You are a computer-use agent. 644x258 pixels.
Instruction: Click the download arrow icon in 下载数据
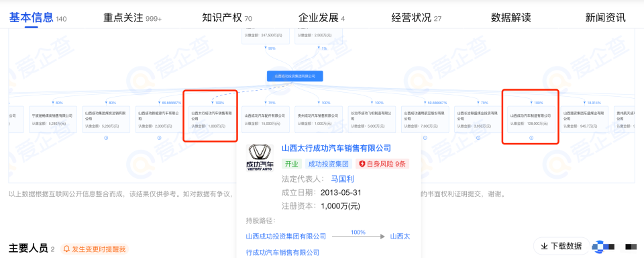(x=544, y=246)
